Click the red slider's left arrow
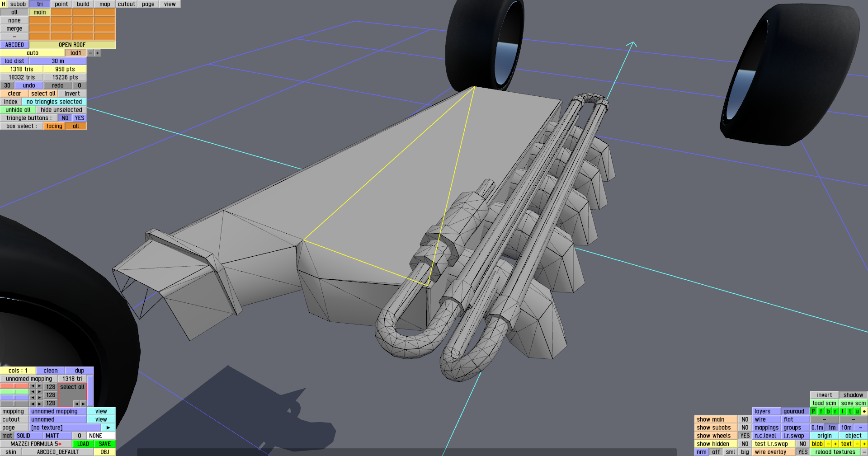This screenshot has height=456, width=868. tap(33, 386)
